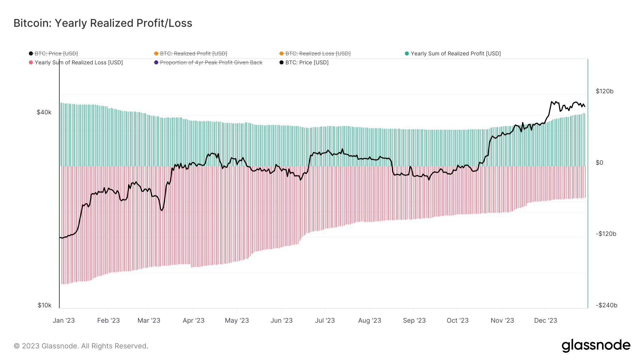Show the Proportion of 4yr Peak Profit Given Back series

point(211,63)
